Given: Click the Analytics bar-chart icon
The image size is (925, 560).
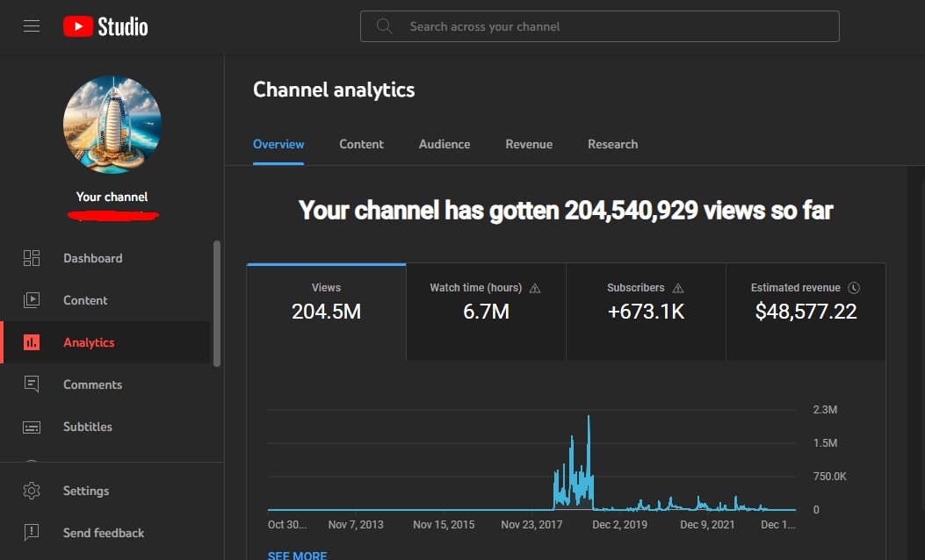Looking at the screenshot, I should point(32,342).
